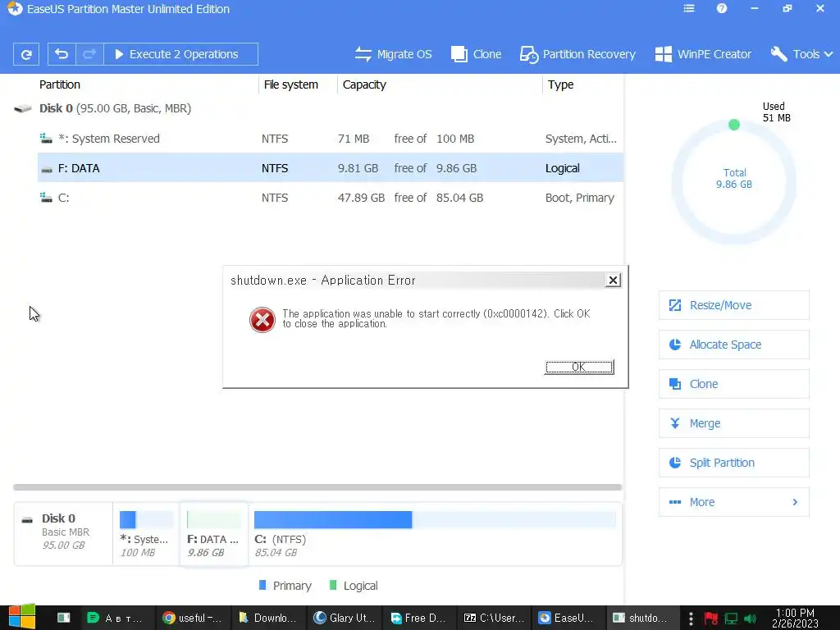Click the green used-space dot on usage ring

tap(734, 125)
